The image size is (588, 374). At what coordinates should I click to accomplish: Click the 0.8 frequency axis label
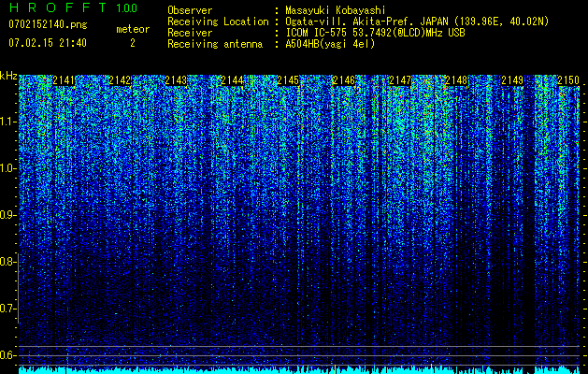[x=7, y=262]
